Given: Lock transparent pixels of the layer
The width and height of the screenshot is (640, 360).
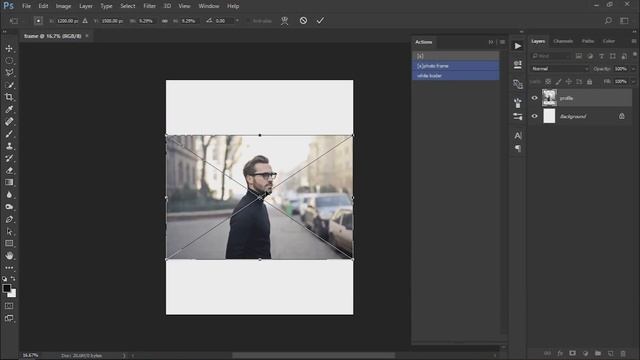Looking at the screenshot, I should [x=548, y=82].
